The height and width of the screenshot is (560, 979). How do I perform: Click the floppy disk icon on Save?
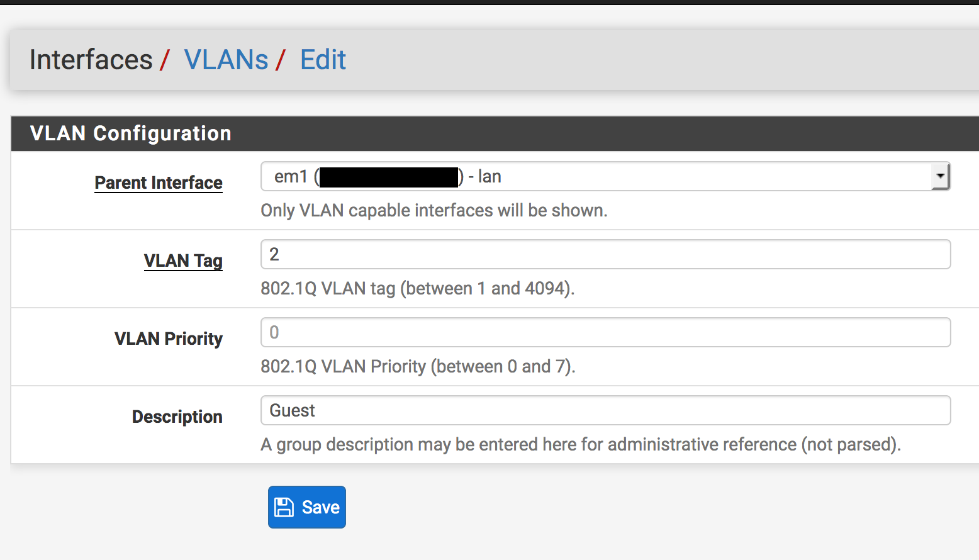284,507
